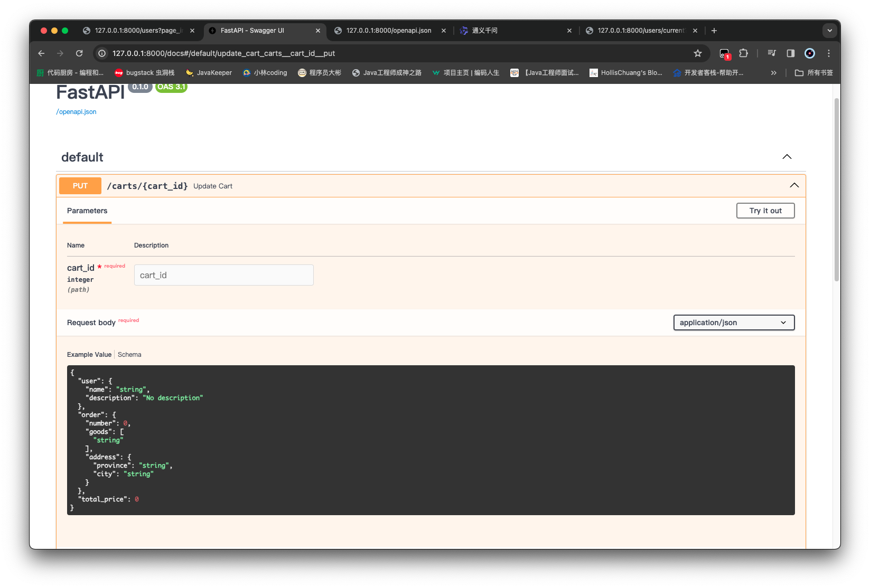The width and height of the screenshot is (870, 588).
Task: Click the "Request body" label
Action: pos(91,323)
